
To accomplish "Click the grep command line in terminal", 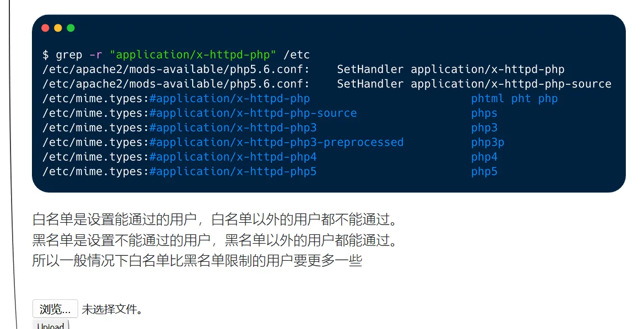I will [176, 55].
